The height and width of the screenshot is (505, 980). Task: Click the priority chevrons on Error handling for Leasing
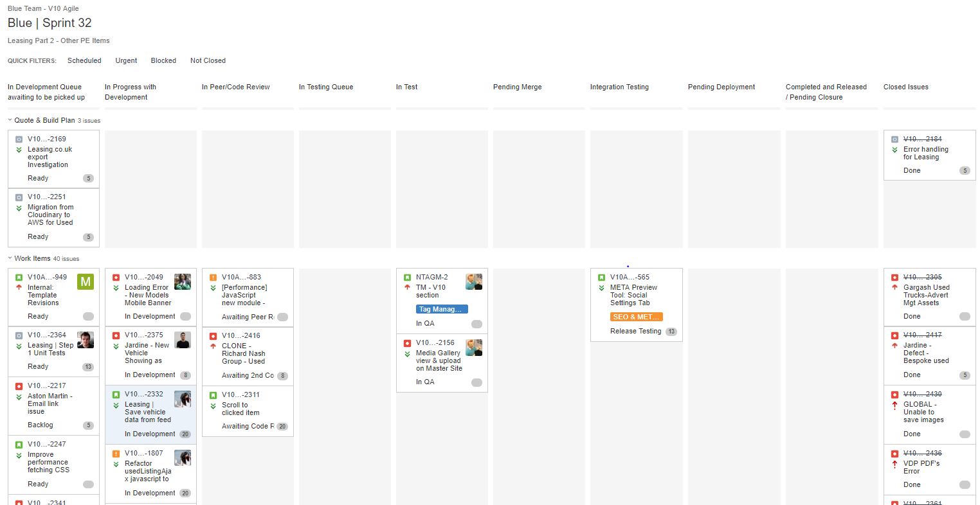point(894,150)
